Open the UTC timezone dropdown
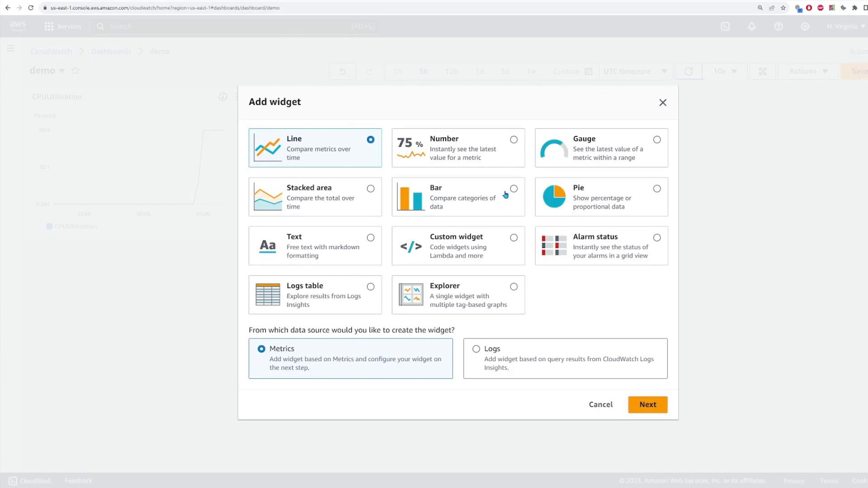Screen dimensions: 868x488 pos(635,71)
